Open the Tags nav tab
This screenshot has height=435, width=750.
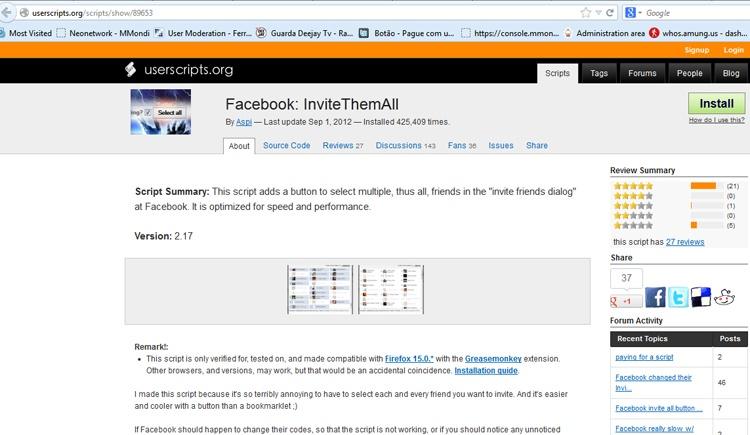coord(599,73)
